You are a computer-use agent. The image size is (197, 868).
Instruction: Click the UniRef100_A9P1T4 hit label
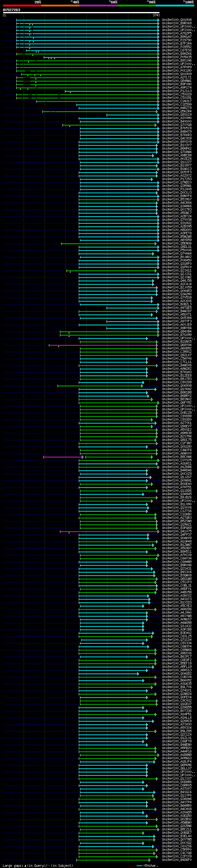click(177, 88)
